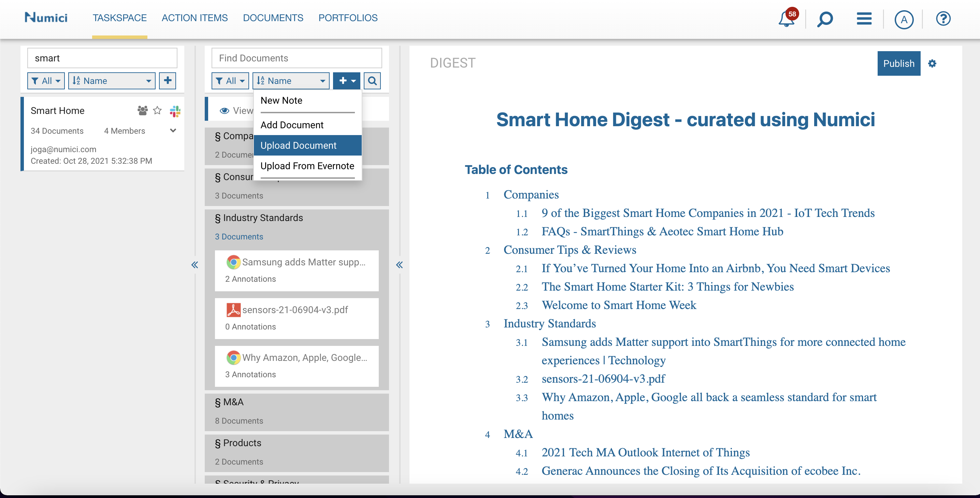Click the Chrome icon of the Why Amazon, Apple, Google document

[233, 357]
